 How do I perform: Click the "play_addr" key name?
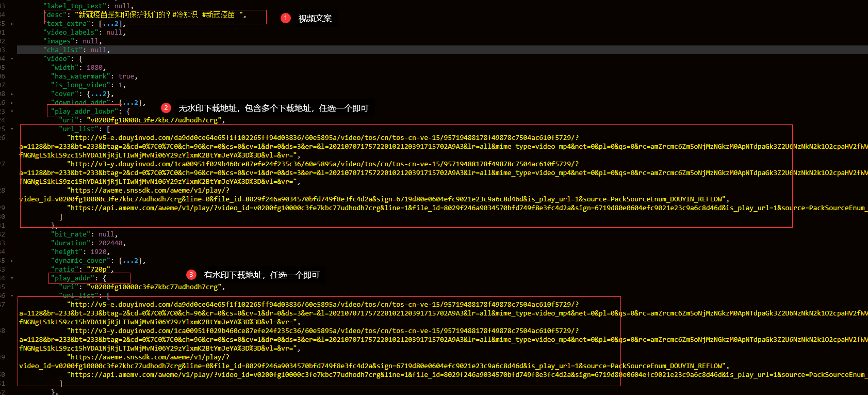[x=73, y=278]
